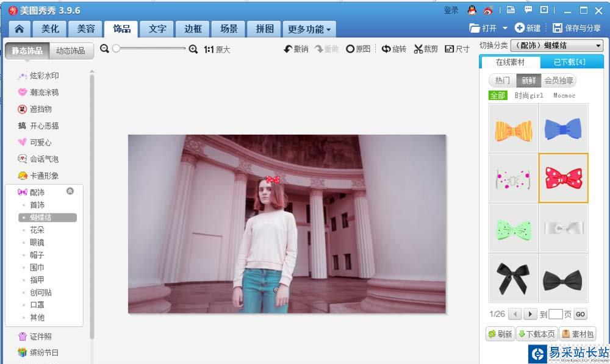
Task: Click the 刷新 refresh button
Action: tap(500, 334)
